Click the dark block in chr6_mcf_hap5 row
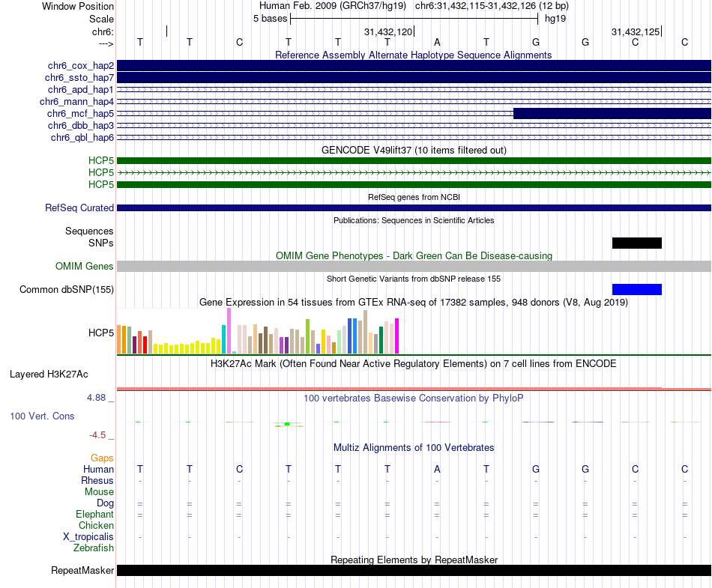Screen dimensions: 712x588 (612, 113)
